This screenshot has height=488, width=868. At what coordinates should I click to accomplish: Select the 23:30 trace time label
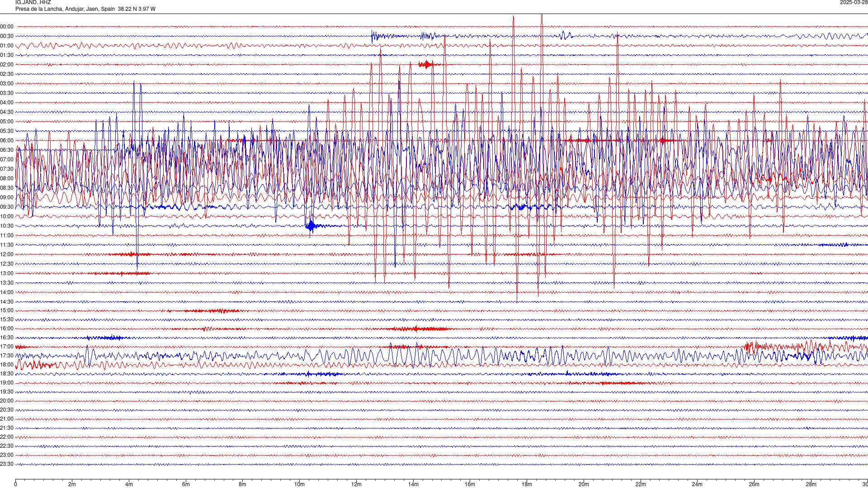pyautogui.click(x=7, y=464)
